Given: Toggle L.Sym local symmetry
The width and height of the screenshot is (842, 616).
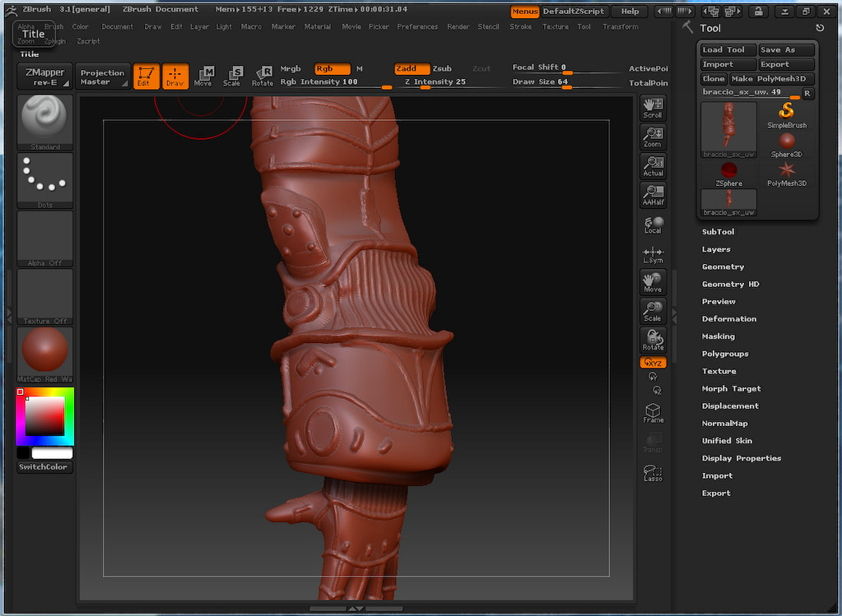Looking at the screenshot, I should 653,255.
